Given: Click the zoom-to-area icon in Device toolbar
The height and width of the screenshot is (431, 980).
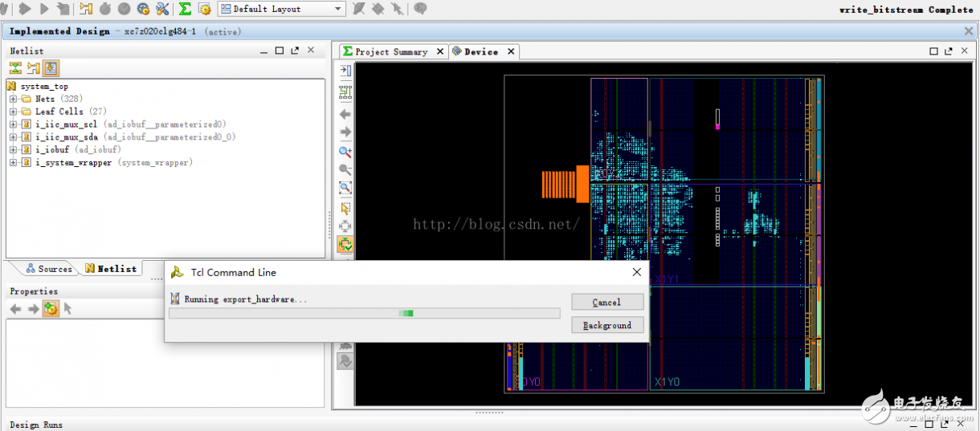Looking at the screenshot, I should point(345,189).
